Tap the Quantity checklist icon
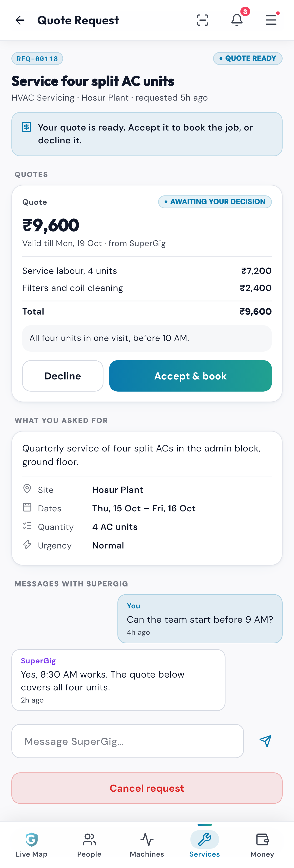 27,526
